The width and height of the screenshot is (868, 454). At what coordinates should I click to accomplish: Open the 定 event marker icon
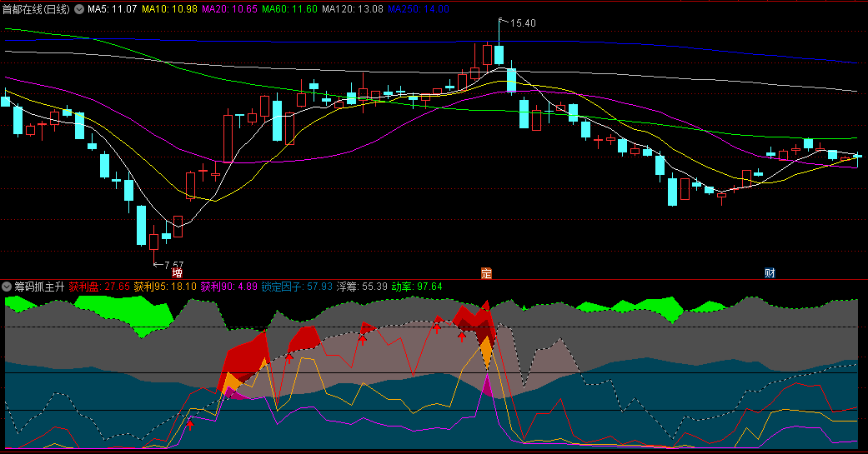tap(486, 273)
